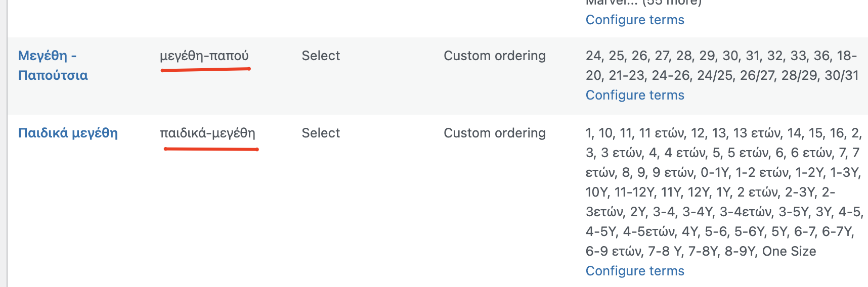Click Custom ordering in Μεγέθη - Παπούτσια row
This screenshot has height=287, width=868.
[495, 56]
